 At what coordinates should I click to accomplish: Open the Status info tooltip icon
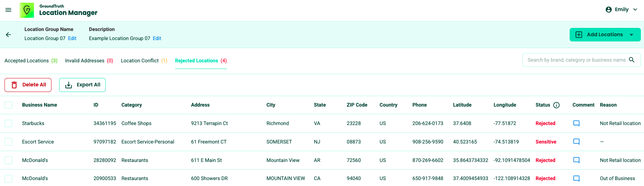pos(556,105)
